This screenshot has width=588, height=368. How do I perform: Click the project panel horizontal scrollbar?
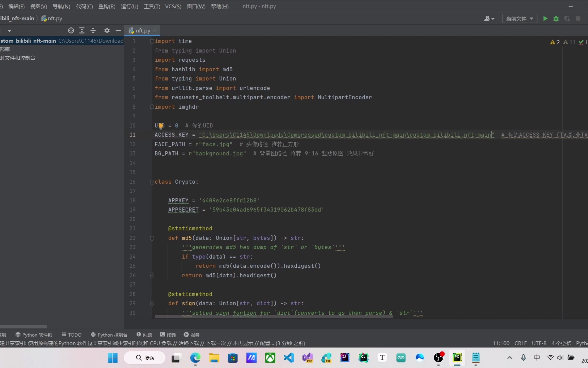[24, 327]
